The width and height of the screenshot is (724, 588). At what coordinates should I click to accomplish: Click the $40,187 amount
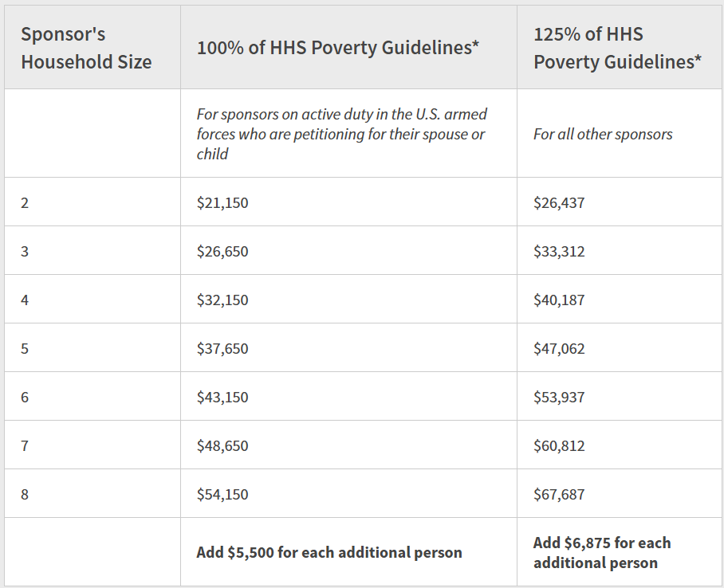pos(559,300)
